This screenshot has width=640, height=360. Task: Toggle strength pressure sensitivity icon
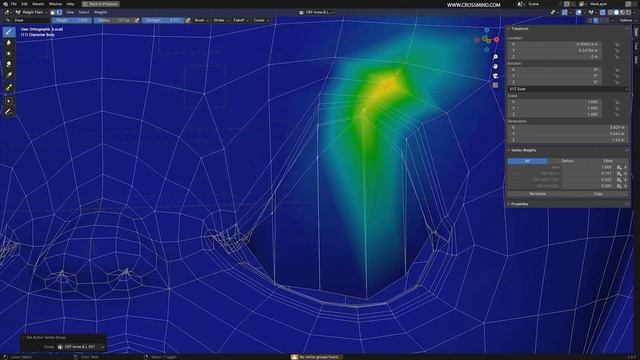point(188,20)
